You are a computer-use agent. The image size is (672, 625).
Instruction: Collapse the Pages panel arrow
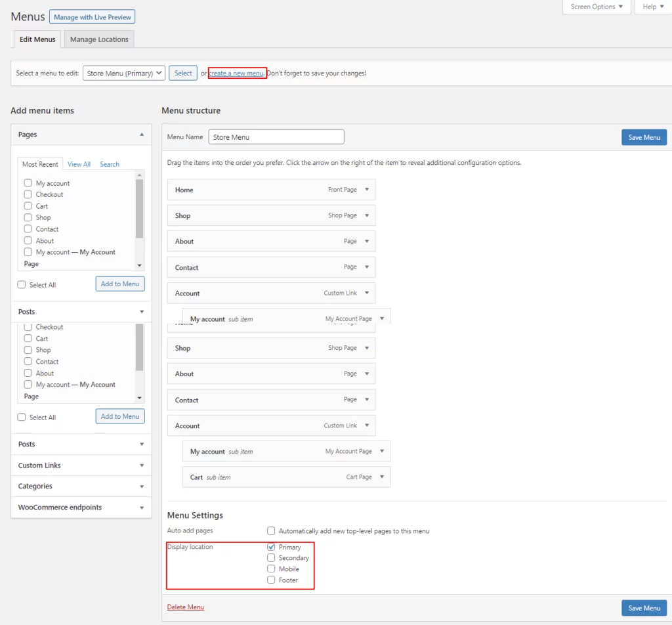point(142,135)
